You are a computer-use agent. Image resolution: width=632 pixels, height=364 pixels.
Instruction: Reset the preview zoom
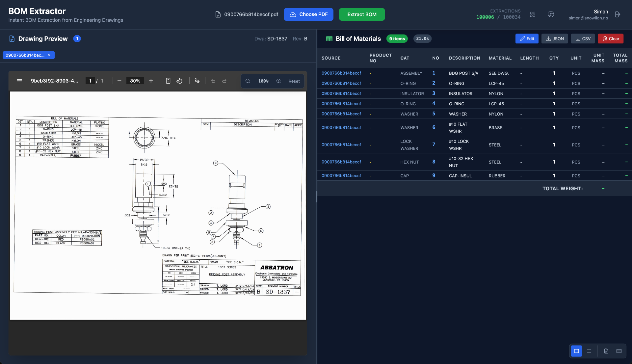pyautogui.click(x=294, y=81)
